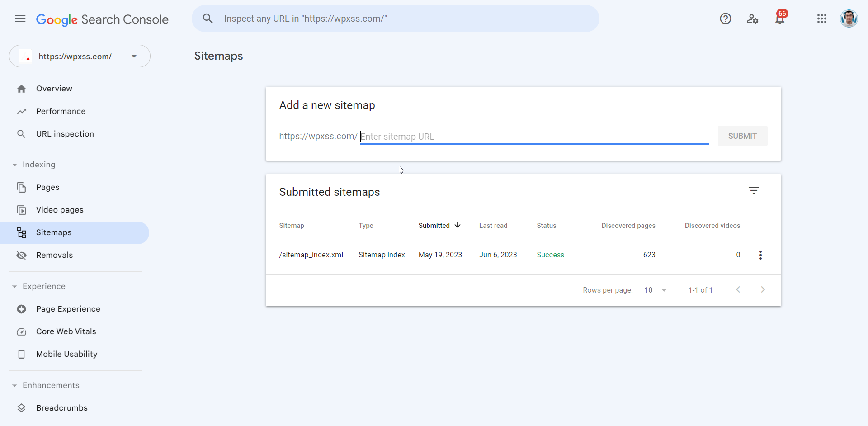Click the Google Search Console logo
868x426 pixels.
(102, 19)
